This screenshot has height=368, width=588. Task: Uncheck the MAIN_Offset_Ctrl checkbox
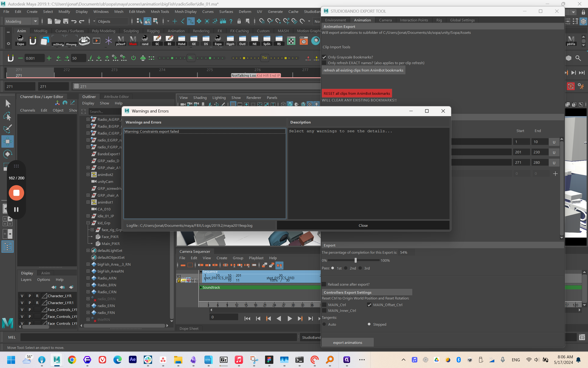point(369,305)
